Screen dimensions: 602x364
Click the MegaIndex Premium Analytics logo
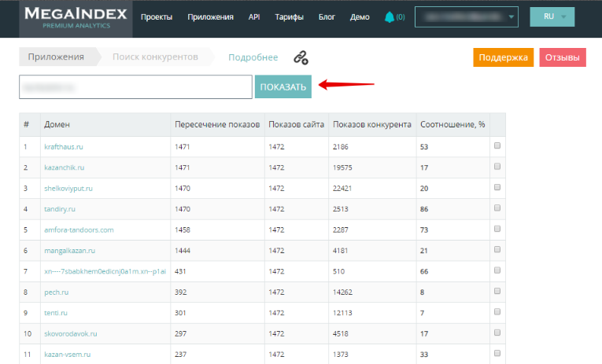pyautogui.click(x=76, y=18)
